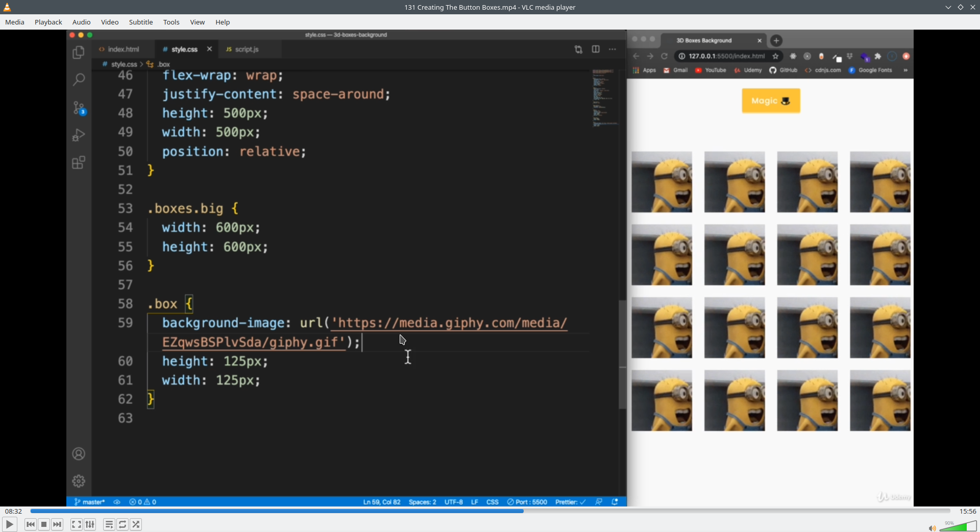
Task: Reload the browser page
Action: 665,56
